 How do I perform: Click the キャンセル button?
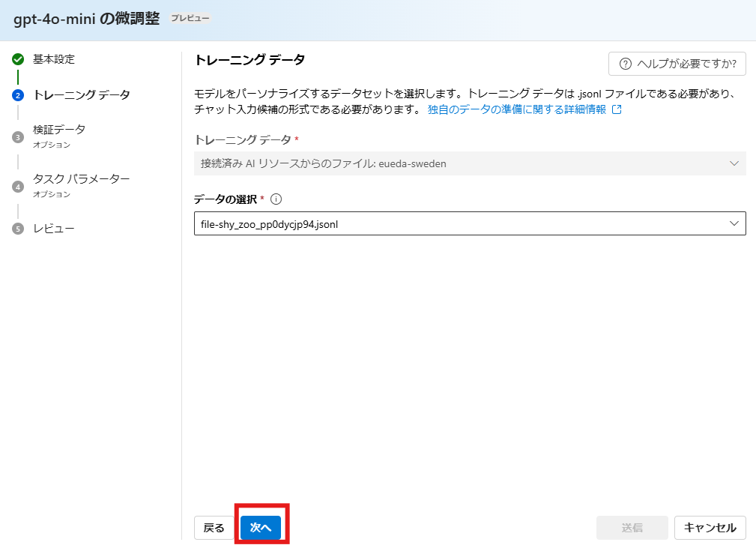pyautogui.click(x=710, y=528)
